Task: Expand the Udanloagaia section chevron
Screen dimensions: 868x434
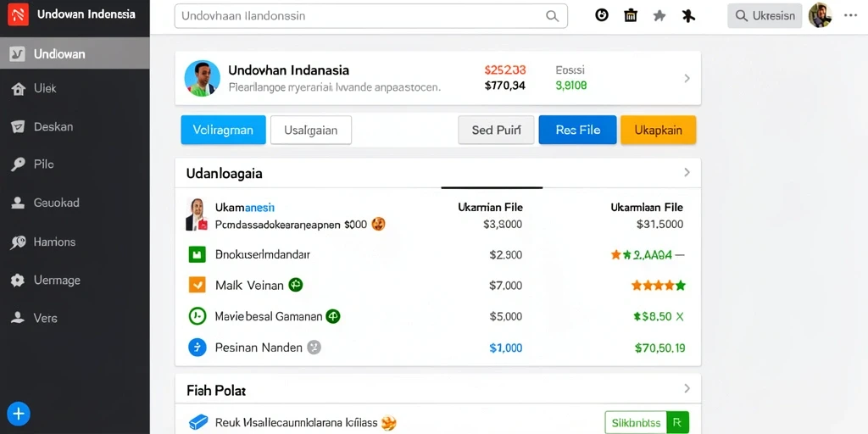Action: [x=687, y=173]
